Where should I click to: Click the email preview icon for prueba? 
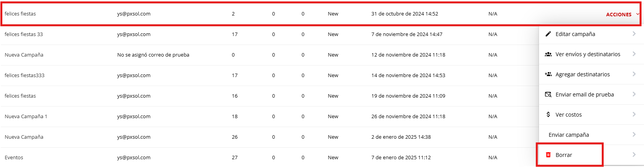pyautogui.click(x=548, y=95)
